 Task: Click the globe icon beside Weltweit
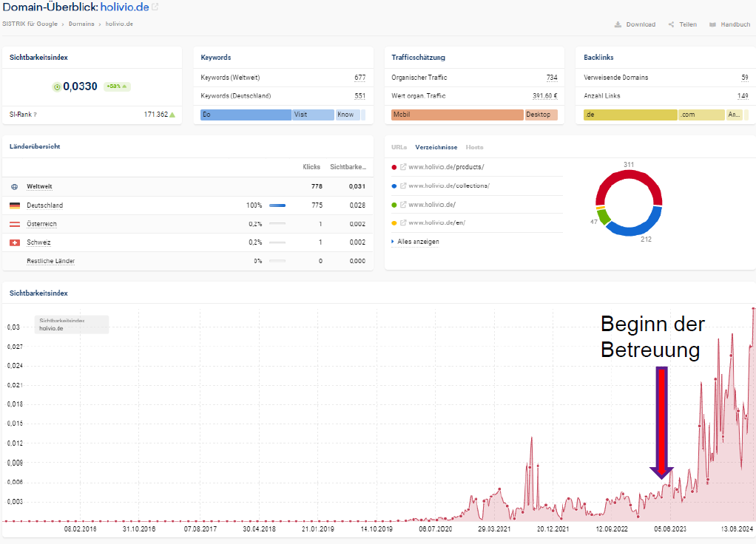pos(14,187)
